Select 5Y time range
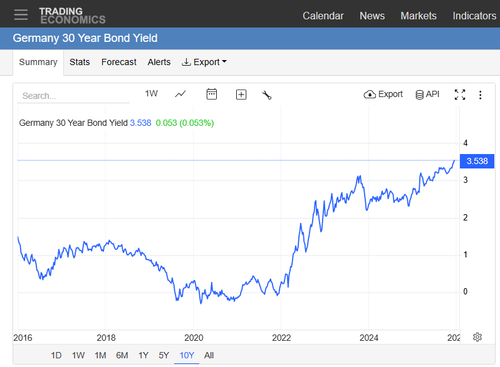The image size is (500, 367). 164,355
